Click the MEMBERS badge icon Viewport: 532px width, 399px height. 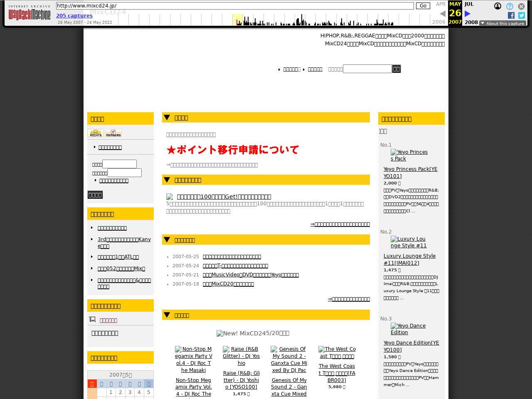click(x=113, y=133)
